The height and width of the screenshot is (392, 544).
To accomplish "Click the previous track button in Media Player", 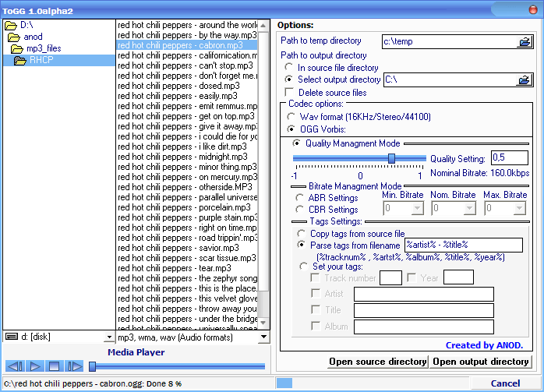I will click(15, 366).
